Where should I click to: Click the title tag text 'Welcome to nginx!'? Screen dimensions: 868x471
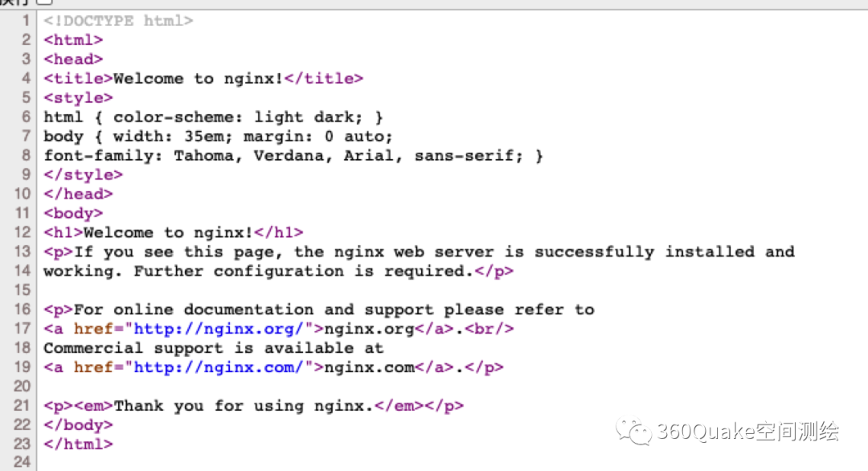pyautogui.click(x=199, y=78)
